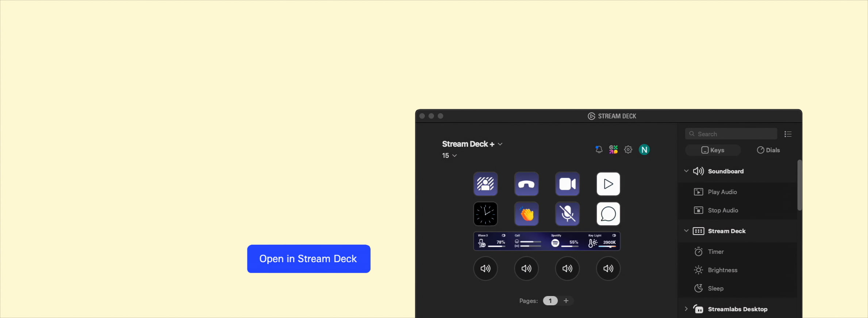Click the Brightness sun icon
Image resolution: width=868 pixels, height=318 pixels.
[698, 270]
